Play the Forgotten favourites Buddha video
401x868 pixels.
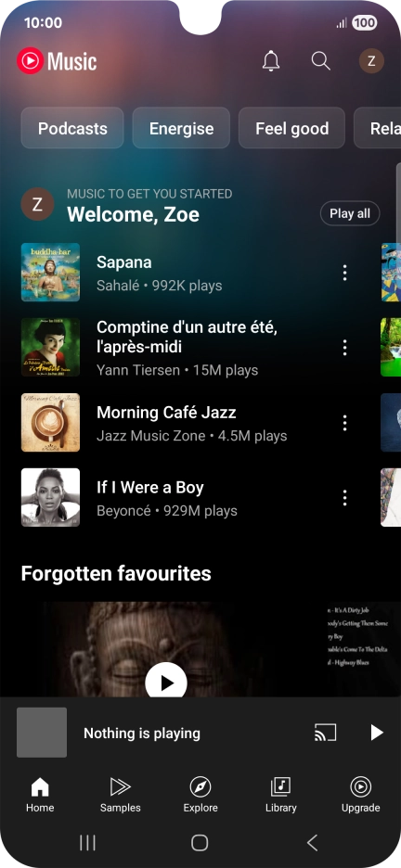coord(166,683)
